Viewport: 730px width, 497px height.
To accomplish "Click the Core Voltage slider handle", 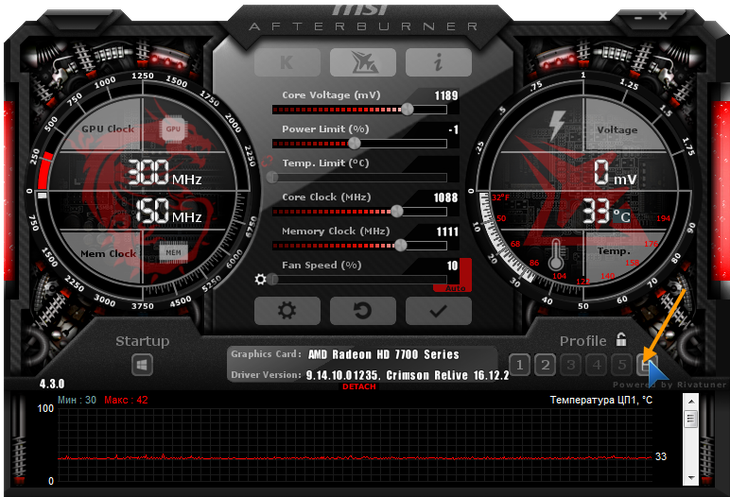I will [x=407, y=109].
